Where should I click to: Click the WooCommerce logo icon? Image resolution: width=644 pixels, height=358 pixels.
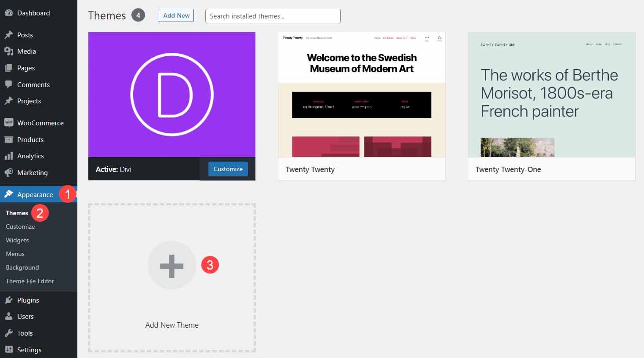point(8,123)
